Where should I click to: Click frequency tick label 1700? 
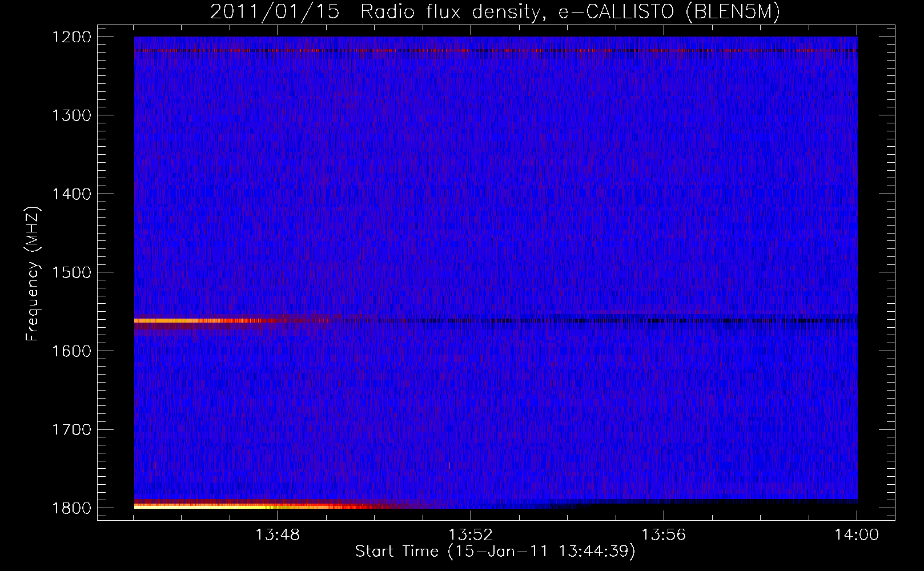[71, 429]
